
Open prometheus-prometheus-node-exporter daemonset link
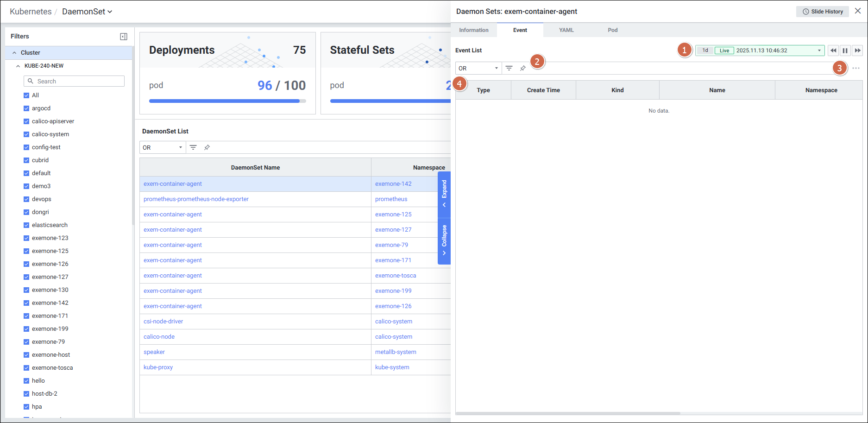(x=196, y=199)
